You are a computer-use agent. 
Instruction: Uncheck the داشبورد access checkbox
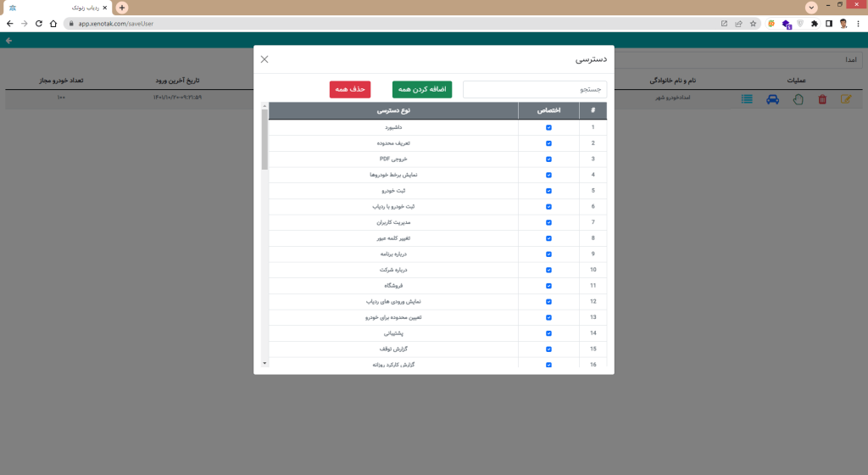[x=548, y=127]
